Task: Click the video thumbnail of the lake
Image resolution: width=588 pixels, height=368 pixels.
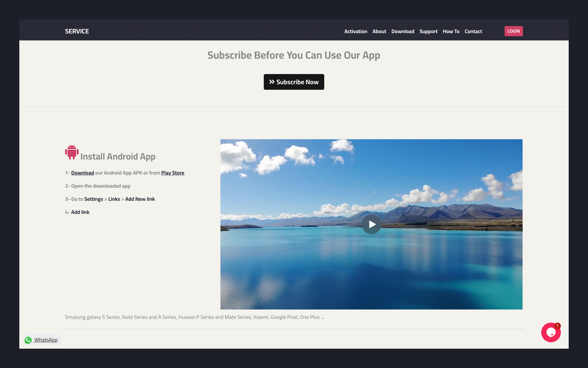Action: pyautogui.click(x=371, y=224)
